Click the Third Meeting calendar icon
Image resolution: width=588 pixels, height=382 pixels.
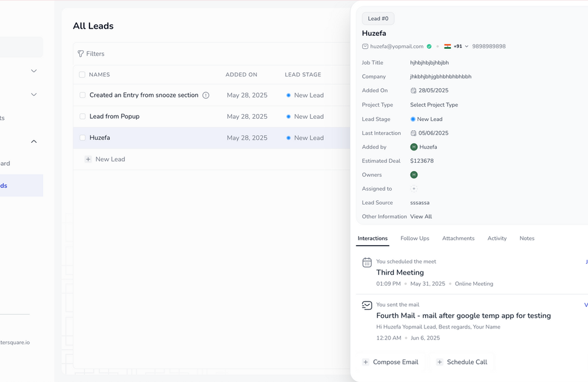367,263
